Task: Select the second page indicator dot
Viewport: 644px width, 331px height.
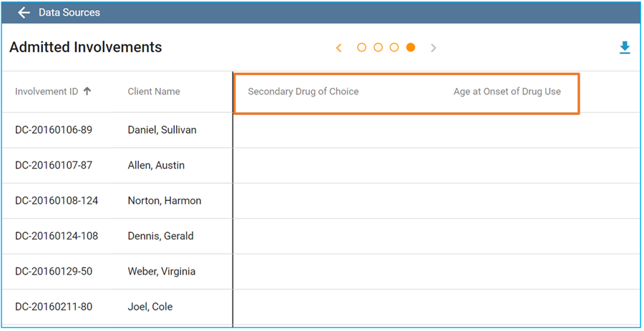Action: (378, 48)
